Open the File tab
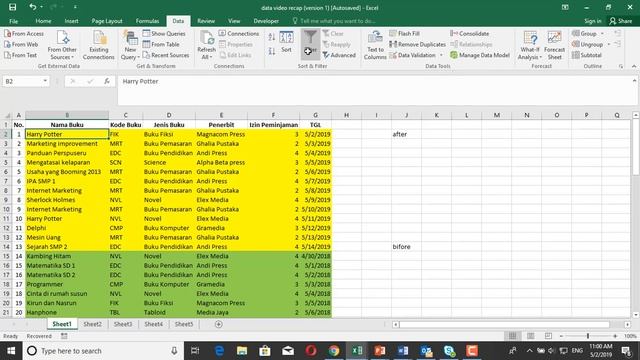 13,21
